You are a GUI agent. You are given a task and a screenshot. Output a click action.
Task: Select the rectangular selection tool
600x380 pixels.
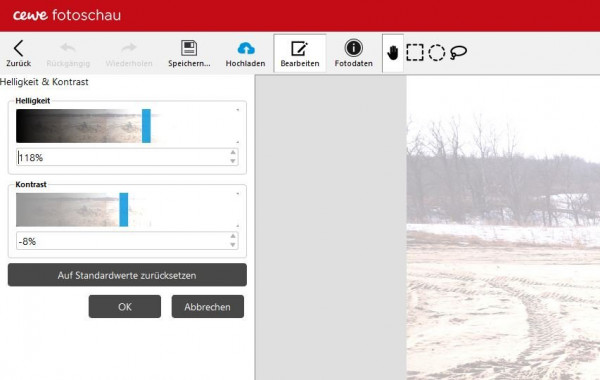(x=415, y=52)
